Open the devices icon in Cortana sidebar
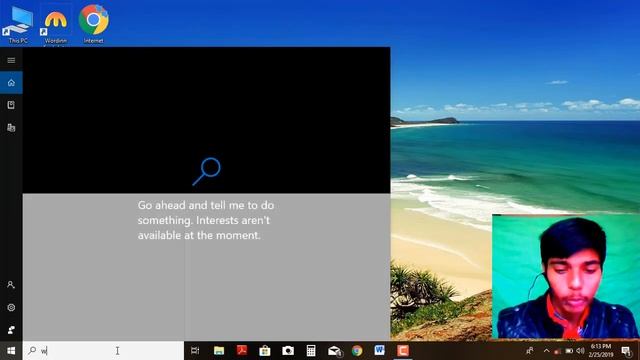 (11, 128)
